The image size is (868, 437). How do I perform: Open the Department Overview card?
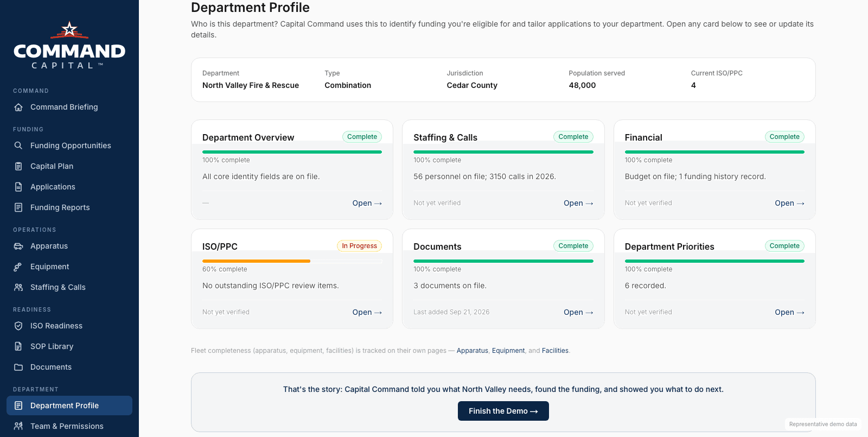(367, 203)
